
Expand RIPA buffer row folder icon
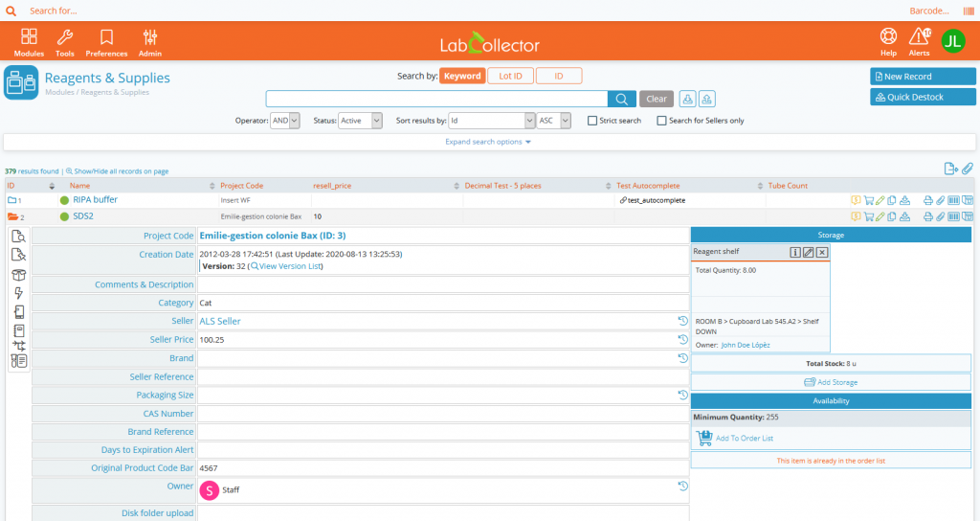tap(11, 200)
